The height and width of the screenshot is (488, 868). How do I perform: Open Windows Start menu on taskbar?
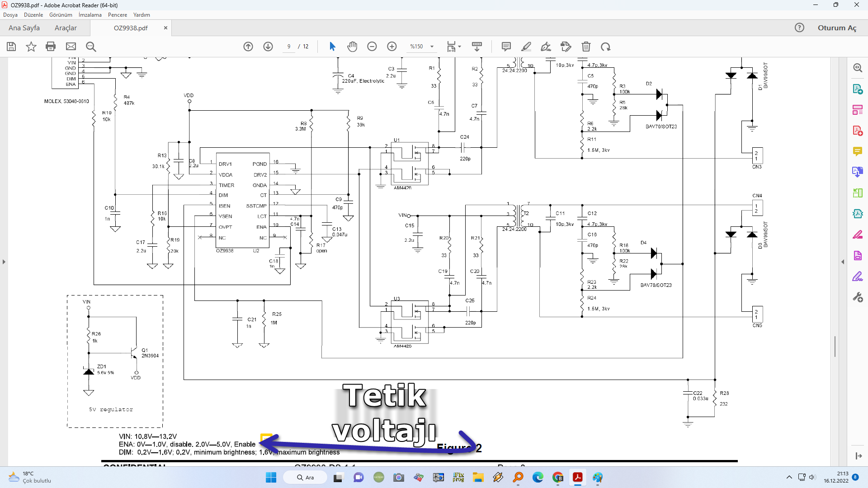click(271, 478)
